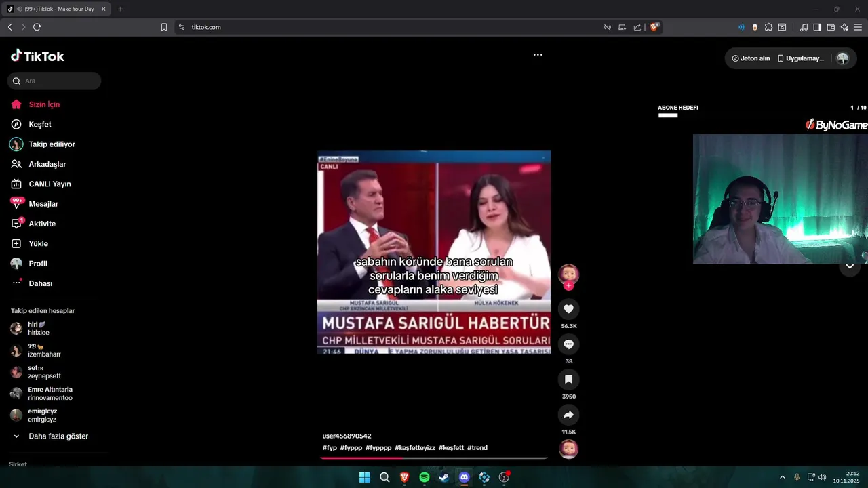This screenshot has height=488, width=868.
Task: Open taskbar volume control
Action: click(822, 477)
